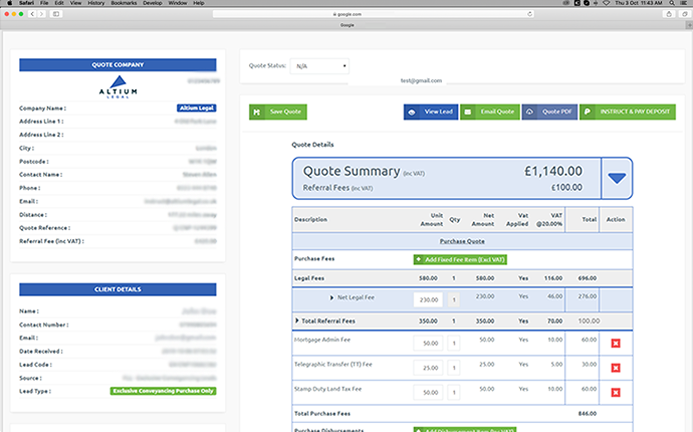
Task: Expand the Total Referral Fees row
Action: pyautogui.click(x=297, y=321)
